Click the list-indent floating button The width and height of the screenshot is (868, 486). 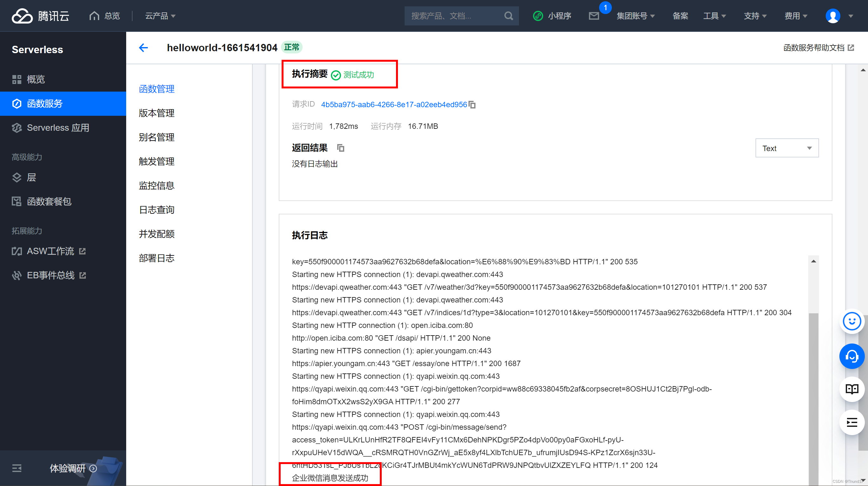pos(852,422)
